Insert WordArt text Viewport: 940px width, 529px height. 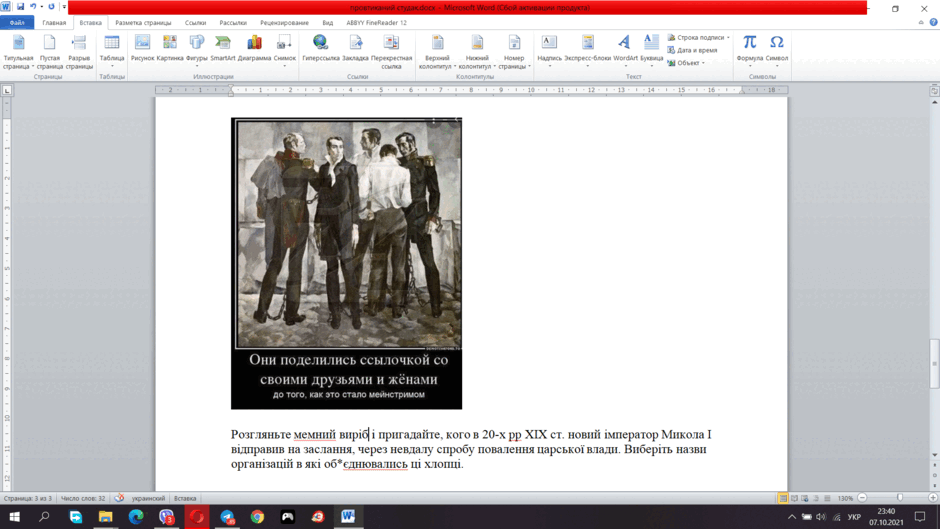(x=625, y=49)
